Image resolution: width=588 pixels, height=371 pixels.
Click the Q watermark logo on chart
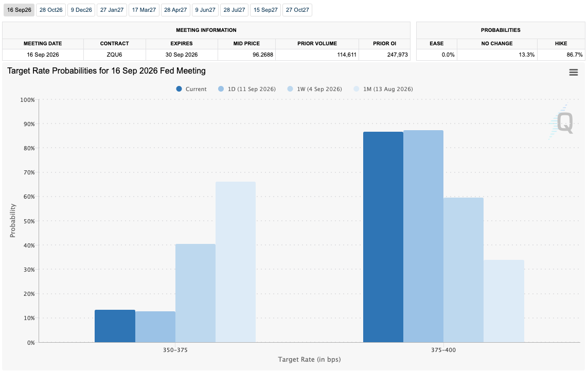pos(562,122)
